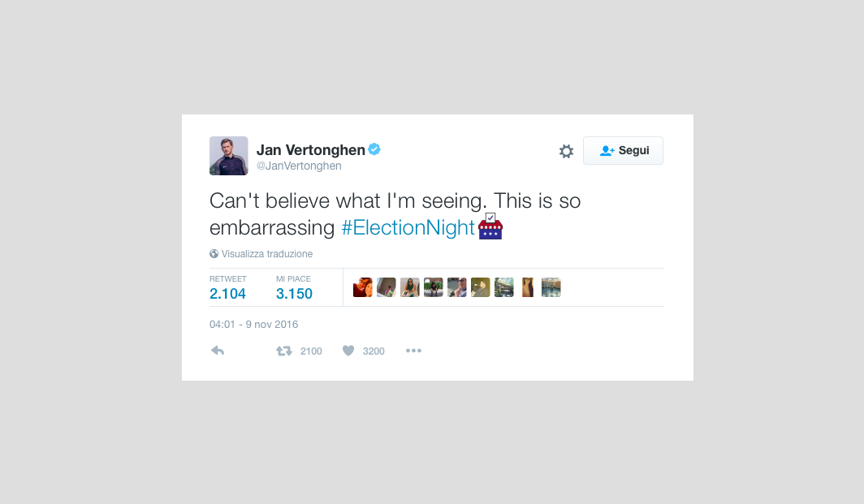864x504 pixels.
Task: Click the Jan Vertonghen display name
Action: pos(311,150)
